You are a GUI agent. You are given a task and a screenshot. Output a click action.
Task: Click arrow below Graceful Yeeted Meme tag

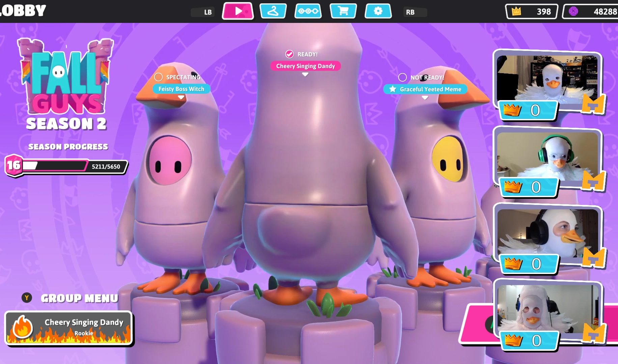425,98
